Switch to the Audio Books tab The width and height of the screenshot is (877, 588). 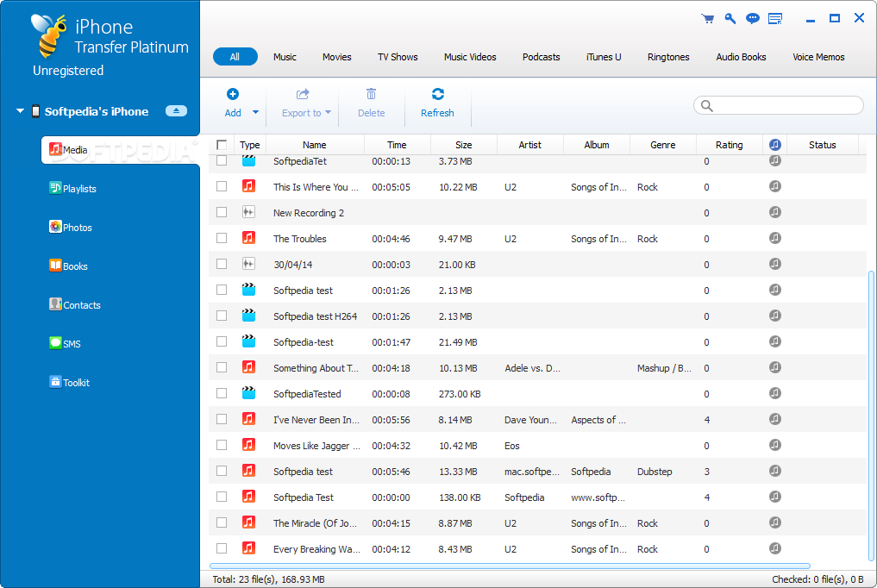click(741, 57)
